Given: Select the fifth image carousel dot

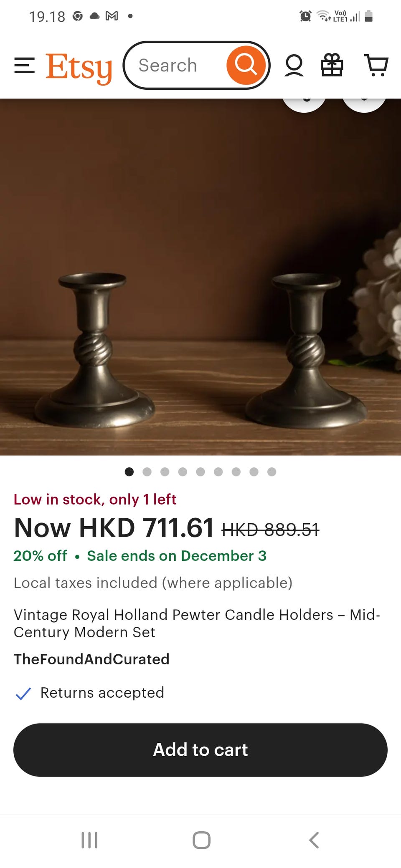Looking at the screenshot, I should pyautogui.click(x=200, y=472).
